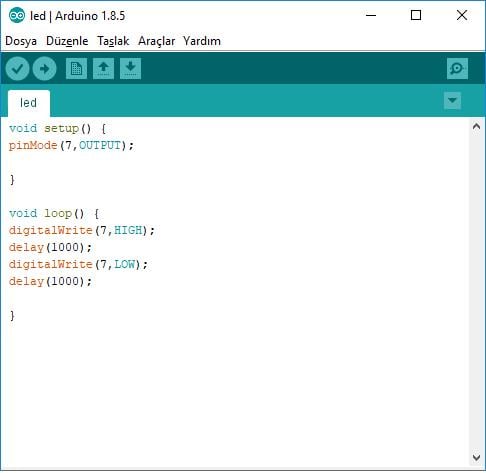Image resolution: width=486 pixels, height=473 pixels.
Task: Click the Verify checkmark button
Action: point(17,69)
